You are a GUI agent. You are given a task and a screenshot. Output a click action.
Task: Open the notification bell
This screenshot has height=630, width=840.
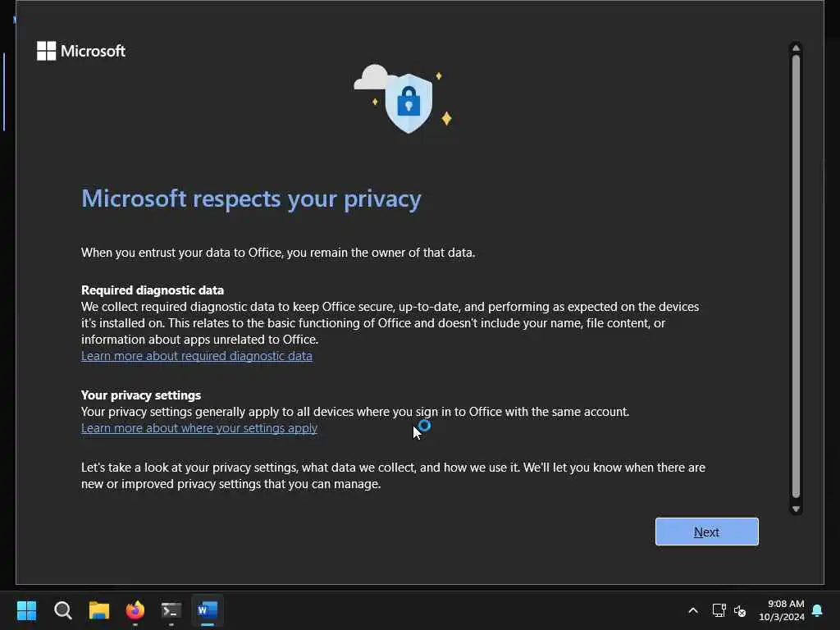pos(817,610)
